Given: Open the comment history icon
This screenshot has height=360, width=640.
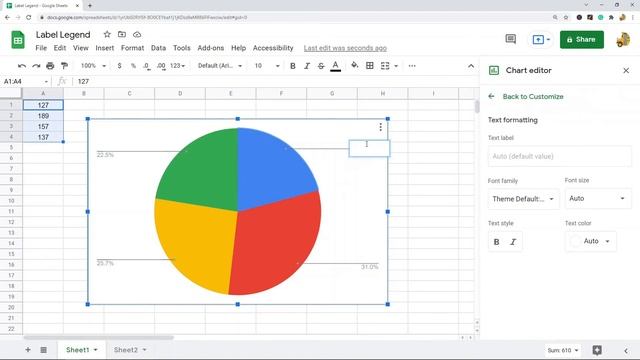Looking at the screenshot, I should click(511, 39).
